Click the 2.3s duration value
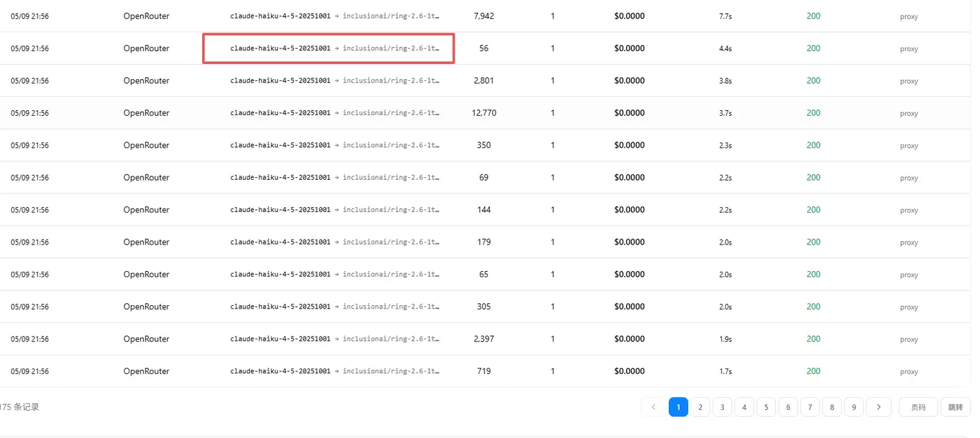980x438 pixels. click(725, 146)
